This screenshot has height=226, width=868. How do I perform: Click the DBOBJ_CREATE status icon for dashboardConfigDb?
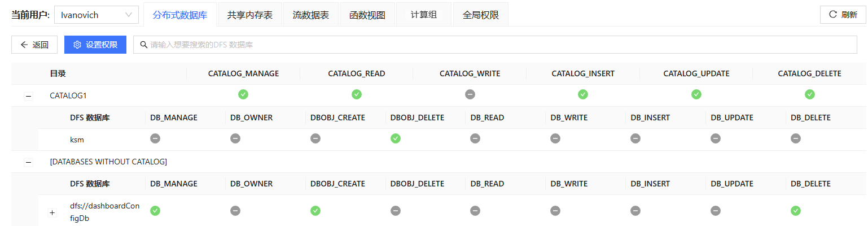tap(315, 210)
